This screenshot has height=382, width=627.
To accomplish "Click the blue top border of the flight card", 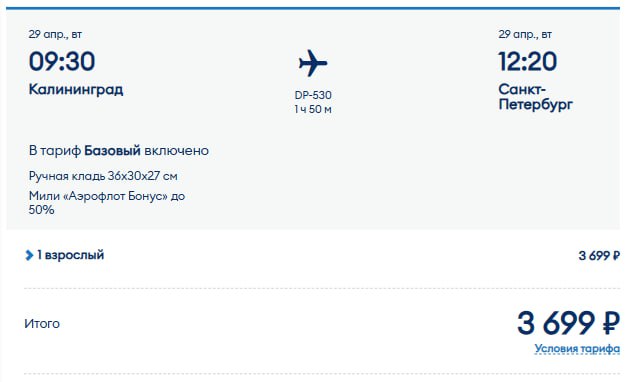I will pyautogui.click(x=313, y=8).
